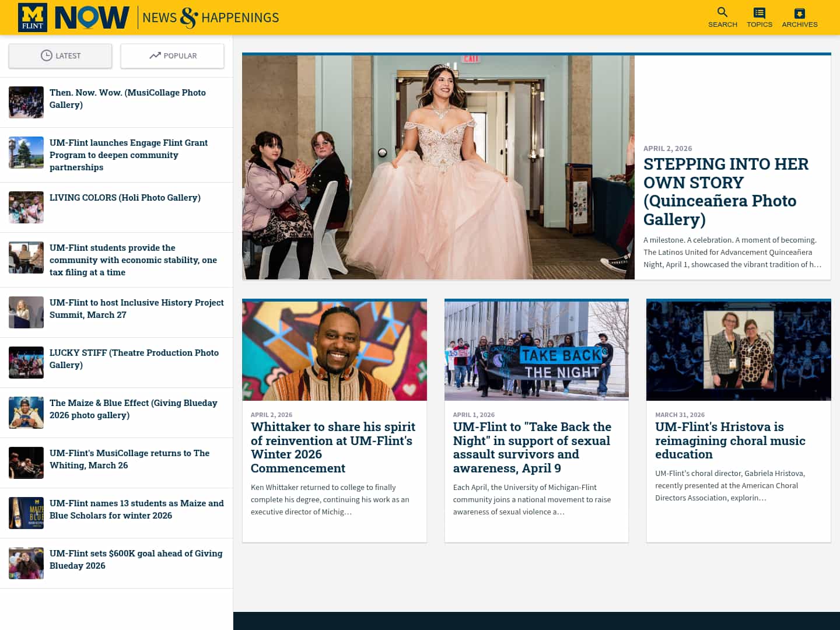
Task: Open Archives using the box icon
Action: 799,12
